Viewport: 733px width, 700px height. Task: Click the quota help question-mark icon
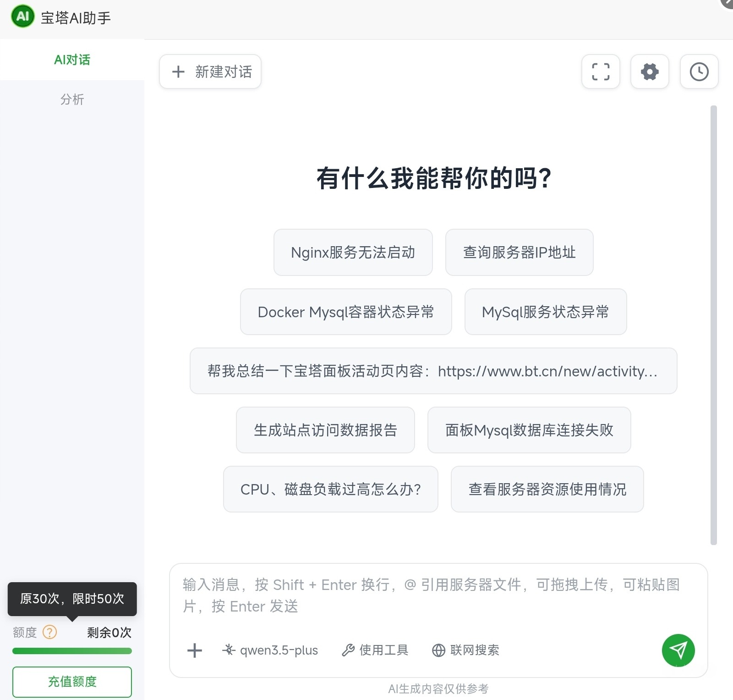(x=49, y=632)
